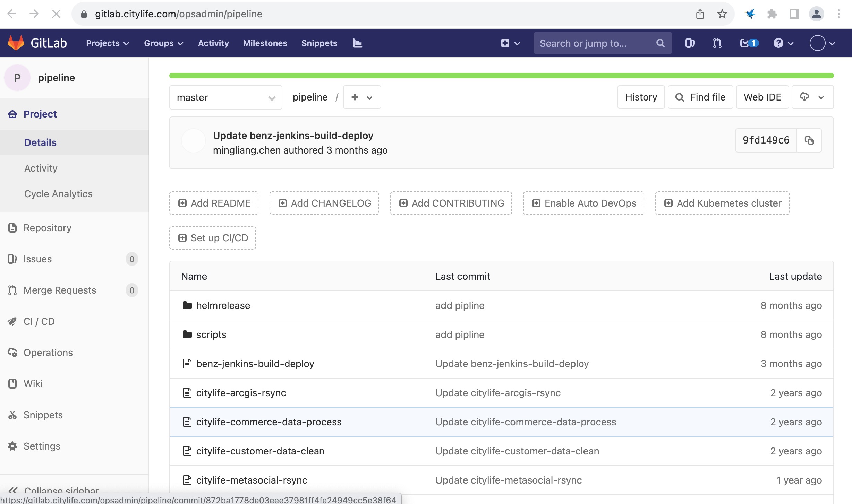Click the Help menu icon
Image resolution: width=852 pixels, height=504 pixels.
778,43
